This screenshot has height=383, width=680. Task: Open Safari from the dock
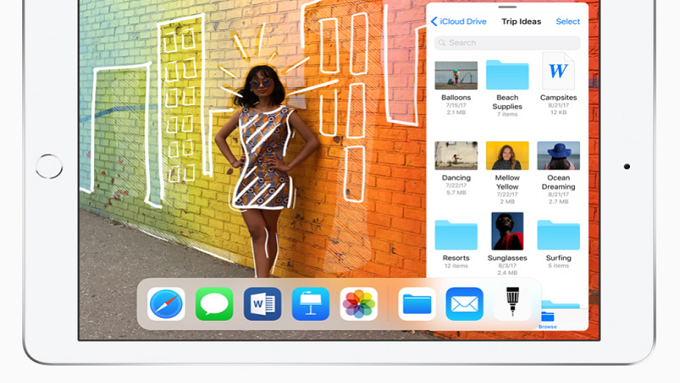[x=166, y=304]
